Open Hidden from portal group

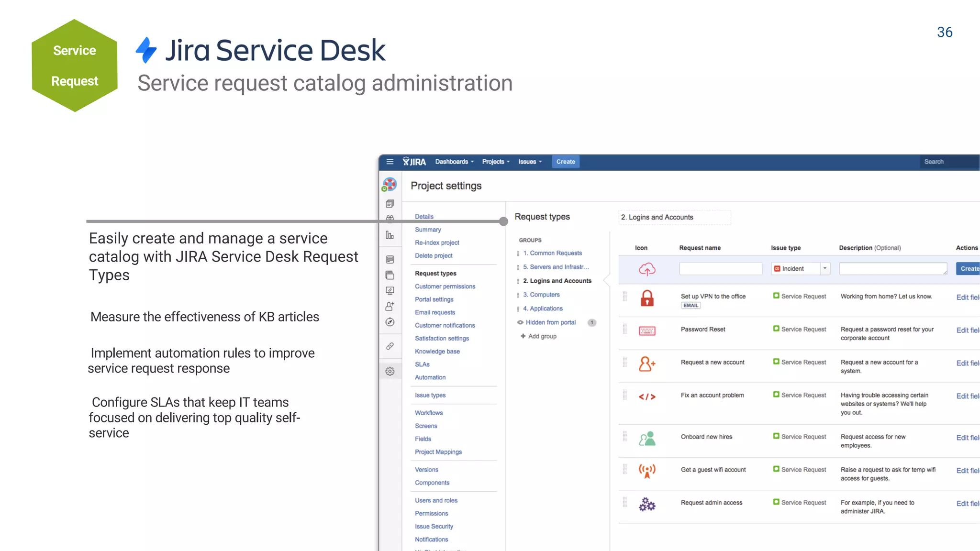551,322
